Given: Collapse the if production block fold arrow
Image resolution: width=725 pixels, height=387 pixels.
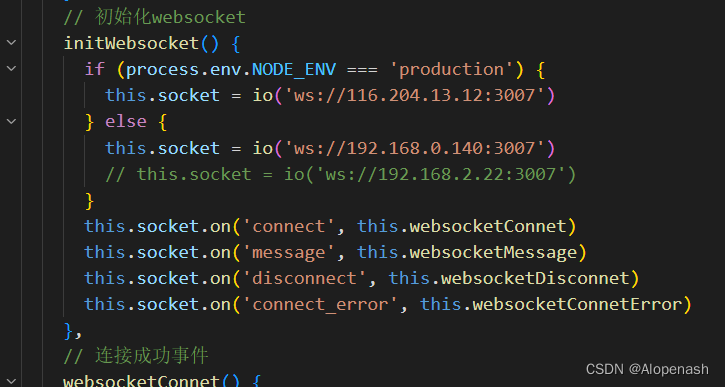Looking at the screenshot, I should (11, 69).
